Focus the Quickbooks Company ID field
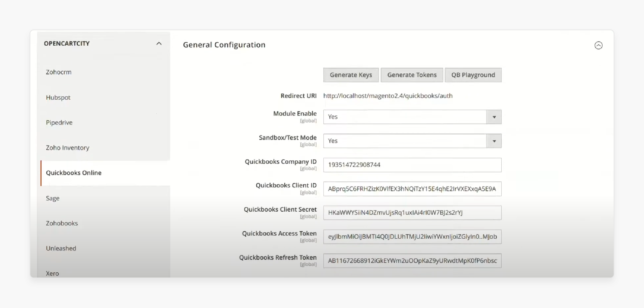The height and width of the screenshot is (308, 644). tap(412, 165)
